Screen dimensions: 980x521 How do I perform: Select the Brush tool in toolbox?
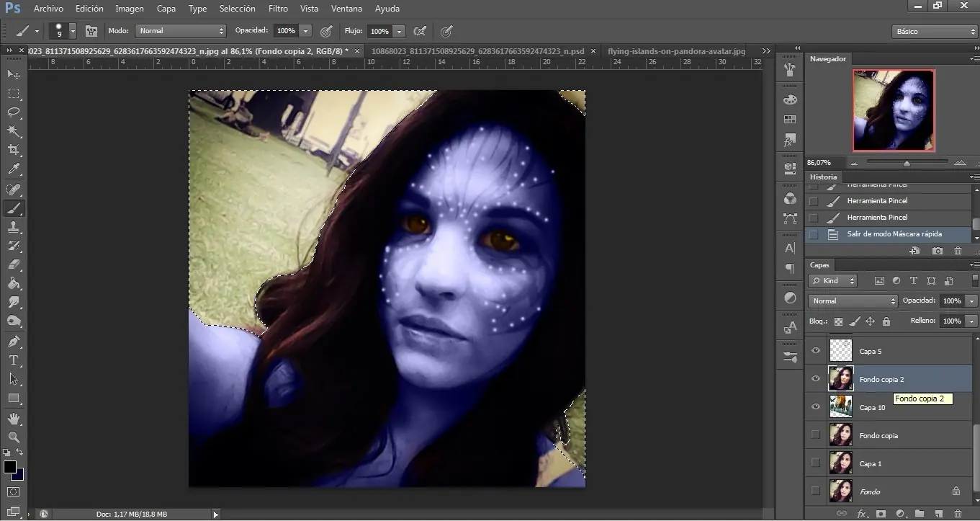tap(14, 208)
